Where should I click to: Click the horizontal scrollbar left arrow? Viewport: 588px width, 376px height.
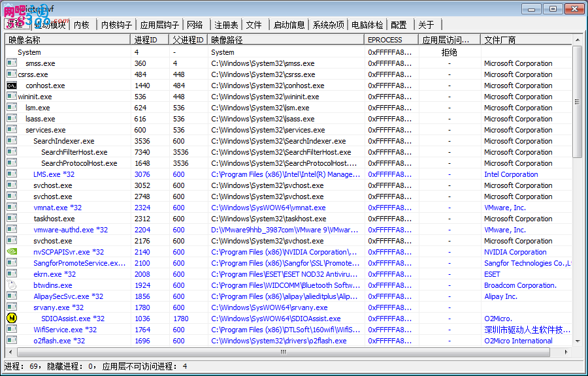point(10,352)
